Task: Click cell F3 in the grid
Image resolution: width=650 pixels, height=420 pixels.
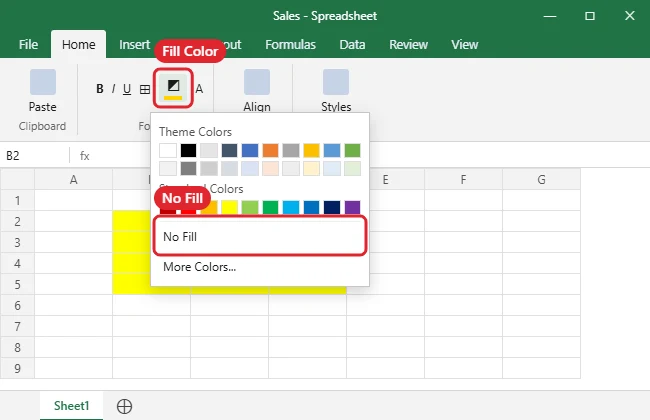Action: pos(463,243)
